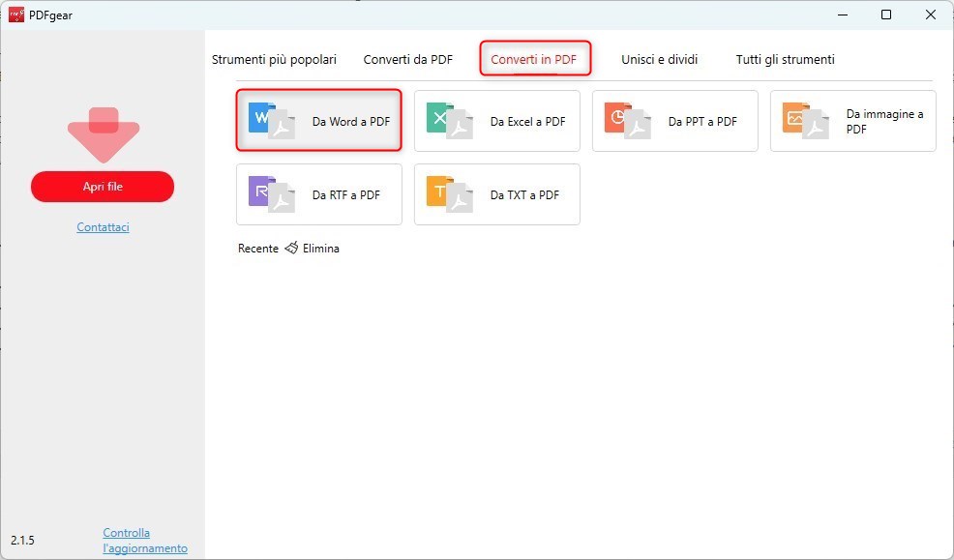Click the PDFgear logo in the title bar

click(15, 15)
